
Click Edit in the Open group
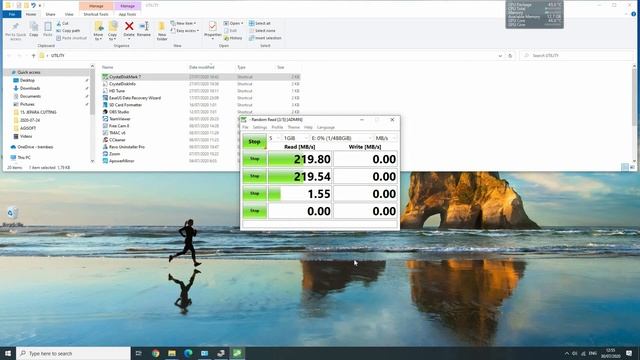coord(231,31)
